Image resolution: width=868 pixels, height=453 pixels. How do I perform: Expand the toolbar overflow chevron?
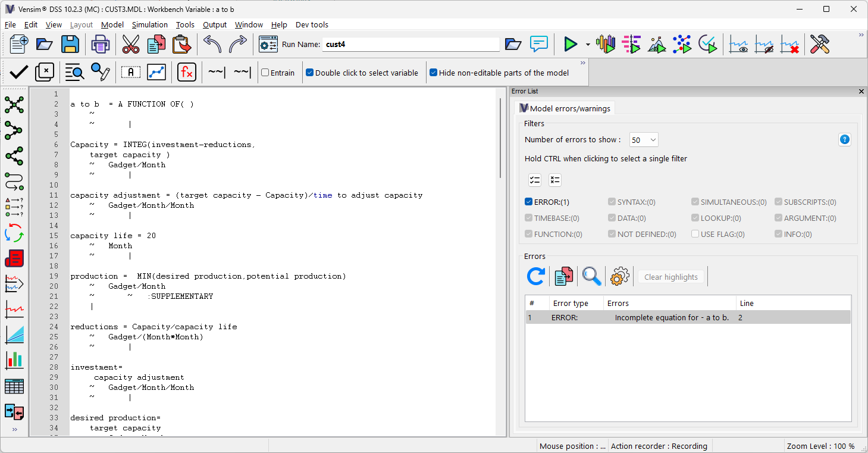861,35
